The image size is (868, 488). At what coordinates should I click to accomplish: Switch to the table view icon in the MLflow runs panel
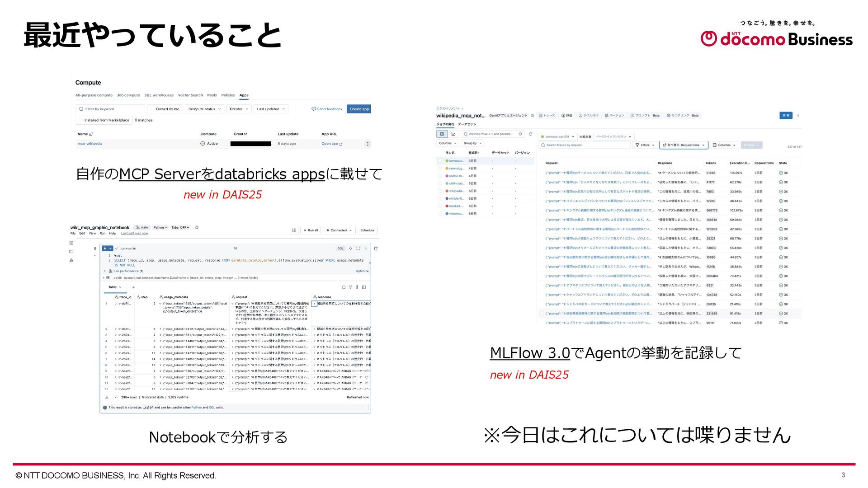442,134
